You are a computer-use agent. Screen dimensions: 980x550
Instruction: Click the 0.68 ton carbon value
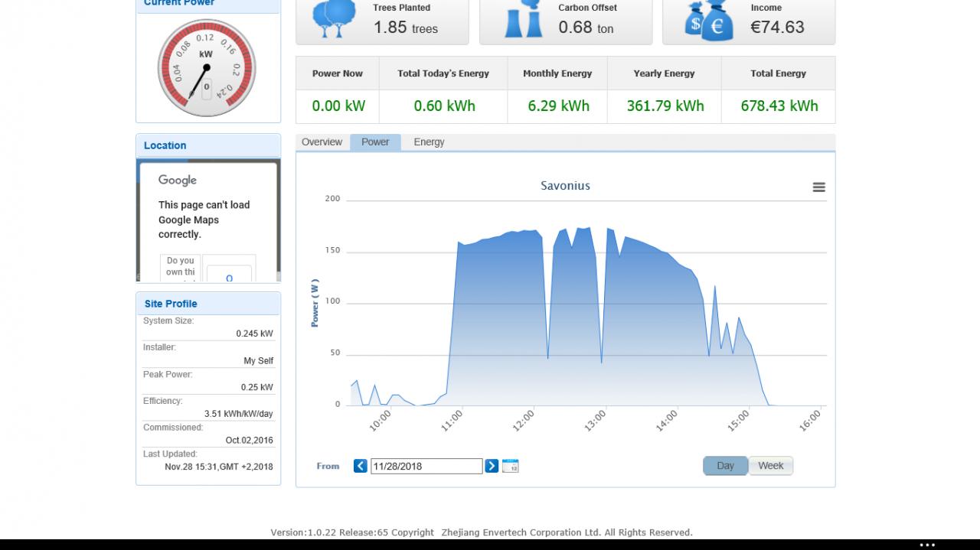pyautogui.click(x=586, y=28)
